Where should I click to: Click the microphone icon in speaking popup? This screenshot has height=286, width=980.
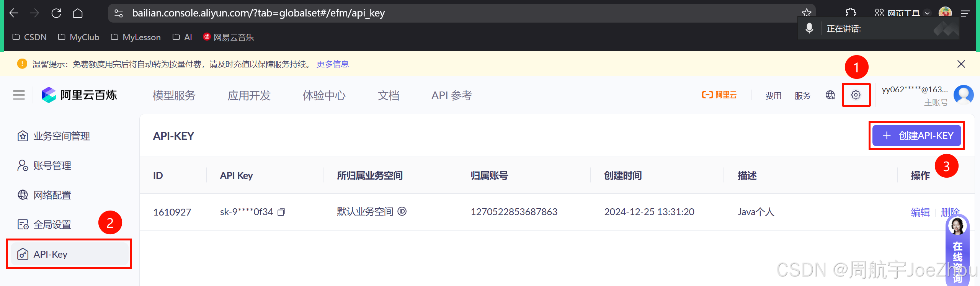(x=809, y=28)
